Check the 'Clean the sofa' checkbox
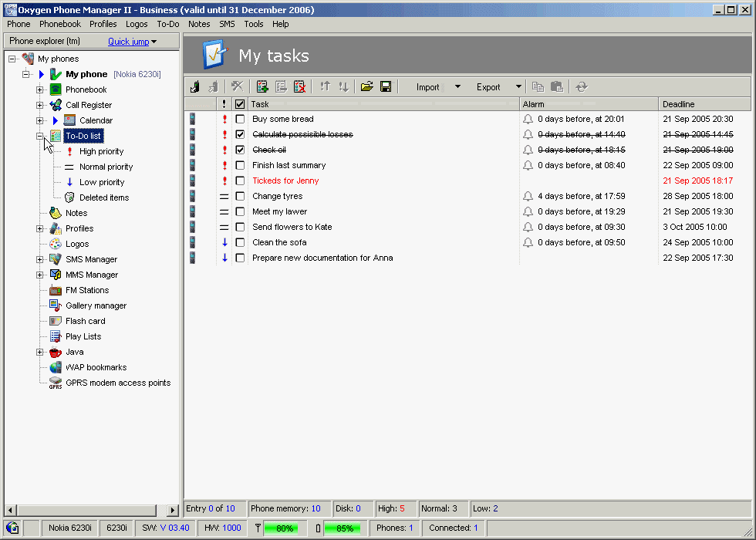 (240, 242)
